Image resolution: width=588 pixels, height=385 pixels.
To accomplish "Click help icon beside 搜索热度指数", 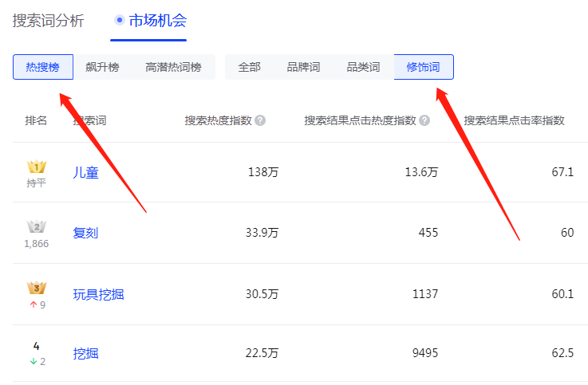I will 260,120.
